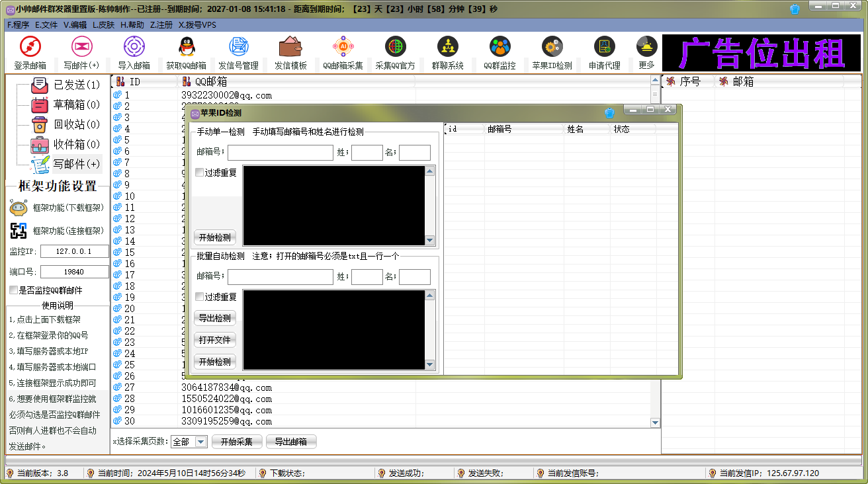Open the 已发送(1) folder
The image size is (868, 484).
[x=66, y=85]
